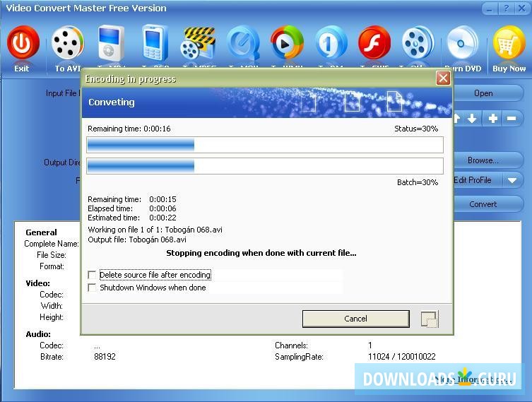Choose the iPod device conversion icon
The image size is (532, 402).
(110, 43)
